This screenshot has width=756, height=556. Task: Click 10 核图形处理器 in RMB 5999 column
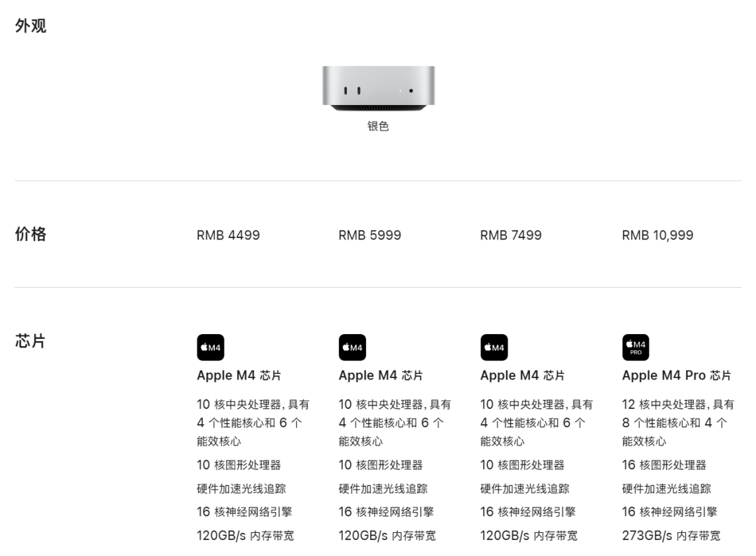[x=380, y=465]
